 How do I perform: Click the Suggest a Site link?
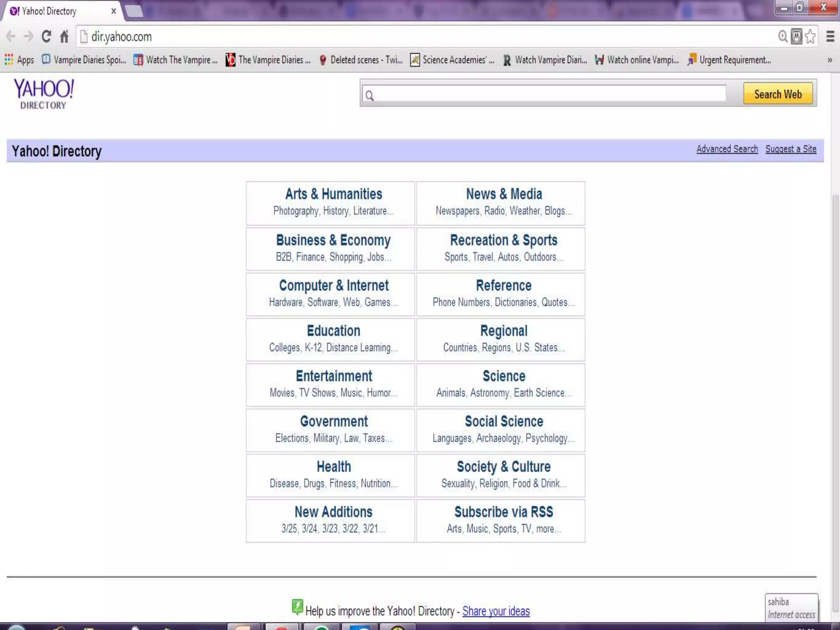tap(790, 149)
